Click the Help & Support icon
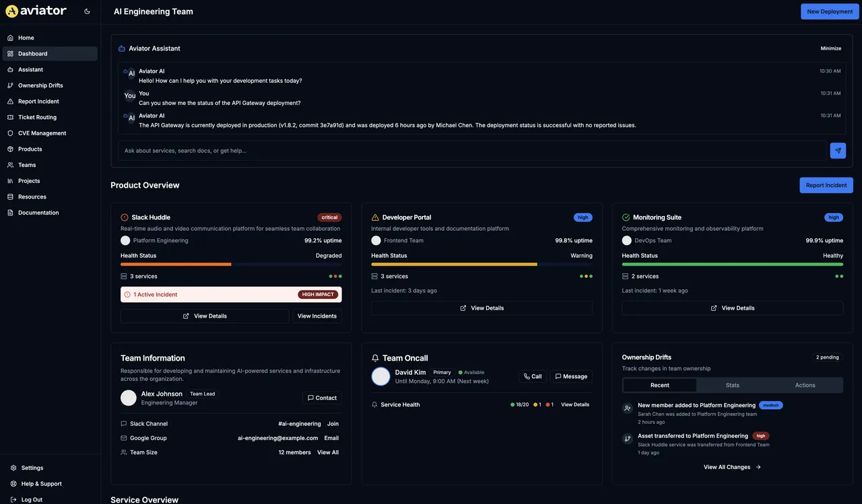Screen dimensions: 862x504 pyautogui.click(x=13, y=484)
